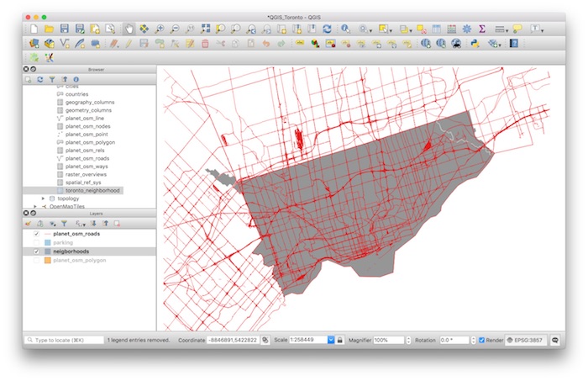Enable the parking layer checkbox

(x=36, y=242)
